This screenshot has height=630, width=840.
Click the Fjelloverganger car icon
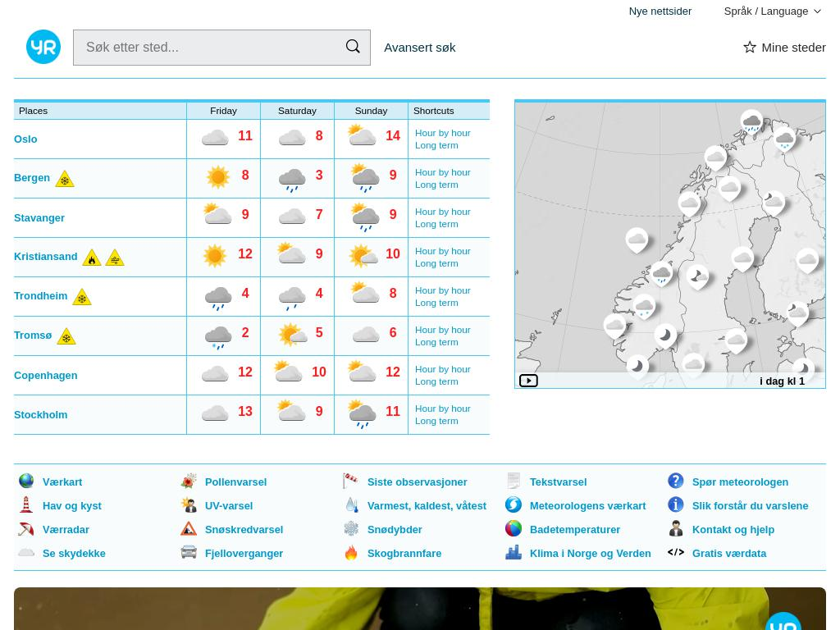pyautogui.click(x=189, y=553)
